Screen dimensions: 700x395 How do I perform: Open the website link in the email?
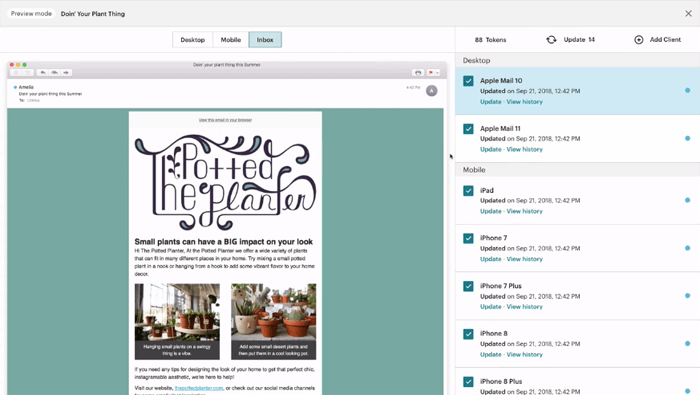pos(199,388)
